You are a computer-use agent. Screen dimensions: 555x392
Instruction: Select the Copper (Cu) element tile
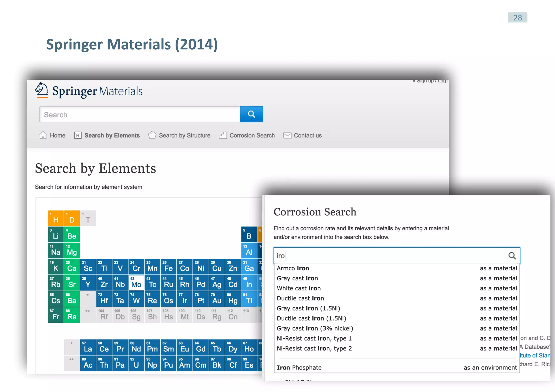pos(217,267)
